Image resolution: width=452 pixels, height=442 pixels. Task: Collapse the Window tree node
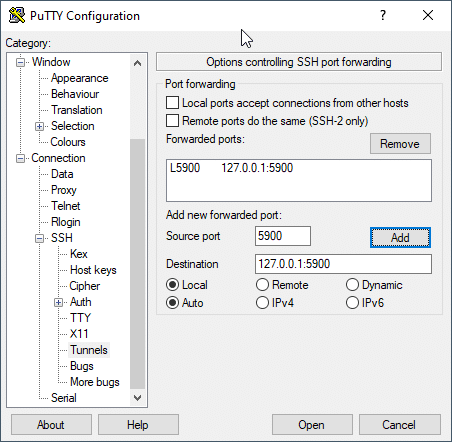click(20, 62)
